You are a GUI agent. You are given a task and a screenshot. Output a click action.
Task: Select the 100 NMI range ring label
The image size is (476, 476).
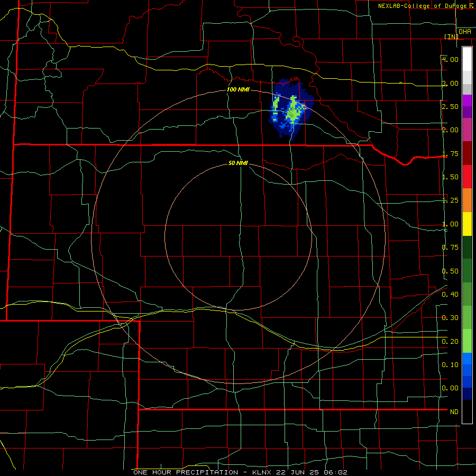[x=238, y=89]
